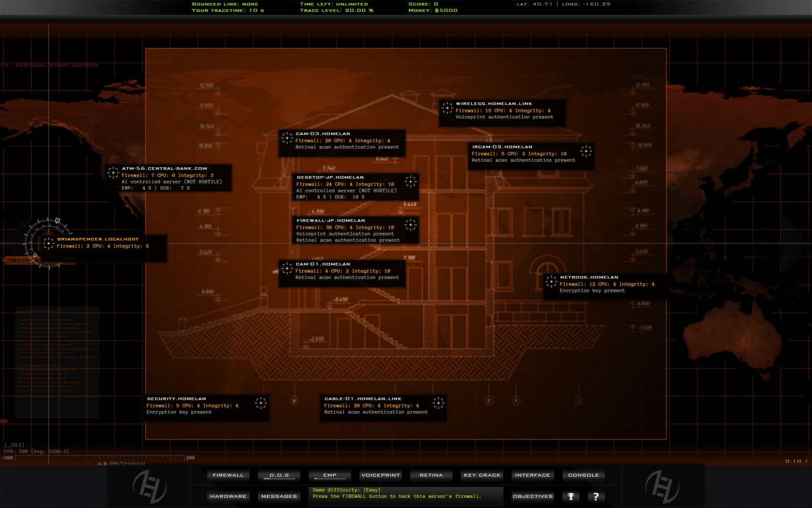Open the VOICEPRINT authentication tool
The width and height of the screenshot is (812, 508).
(x=380, y=475)
